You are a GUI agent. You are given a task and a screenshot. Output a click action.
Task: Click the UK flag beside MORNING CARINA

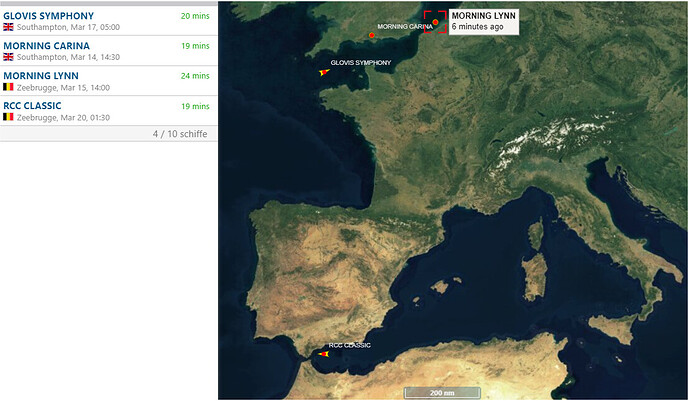(8, 57)
